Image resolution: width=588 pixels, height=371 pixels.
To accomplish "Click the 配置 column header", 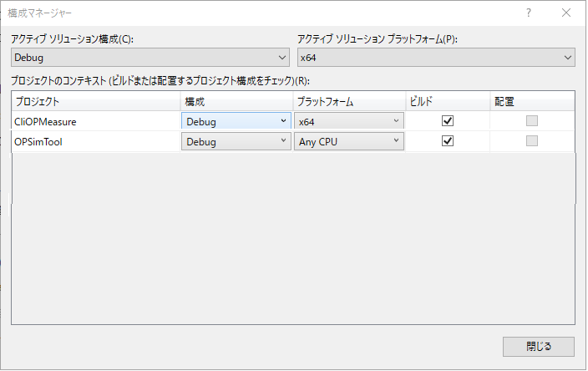I will pyautogui.click(x=532, y=101).
